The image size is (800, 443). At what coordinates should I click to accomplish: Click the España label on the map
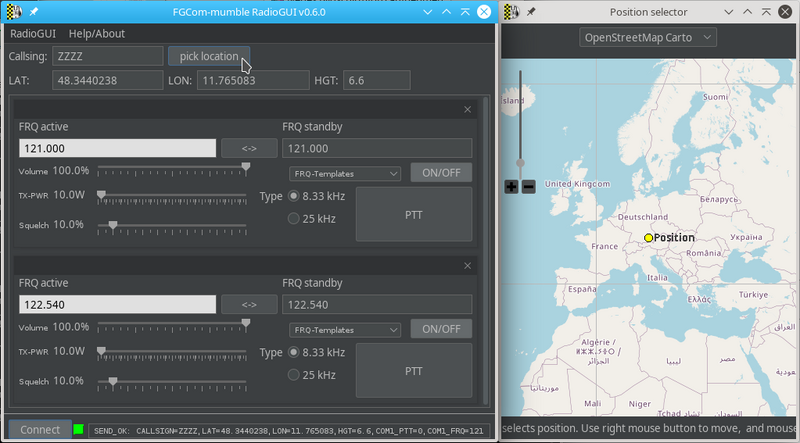(582, 289)
